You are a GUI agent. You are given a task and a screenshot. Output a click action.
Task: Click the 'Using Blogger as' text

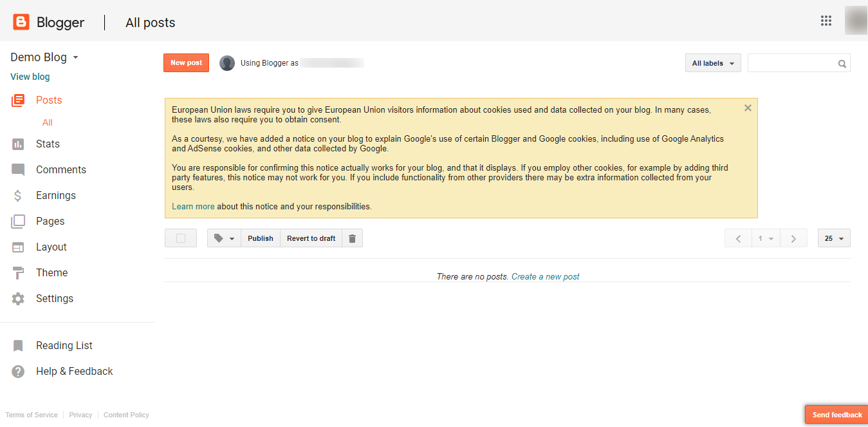(x=270, y=63)
